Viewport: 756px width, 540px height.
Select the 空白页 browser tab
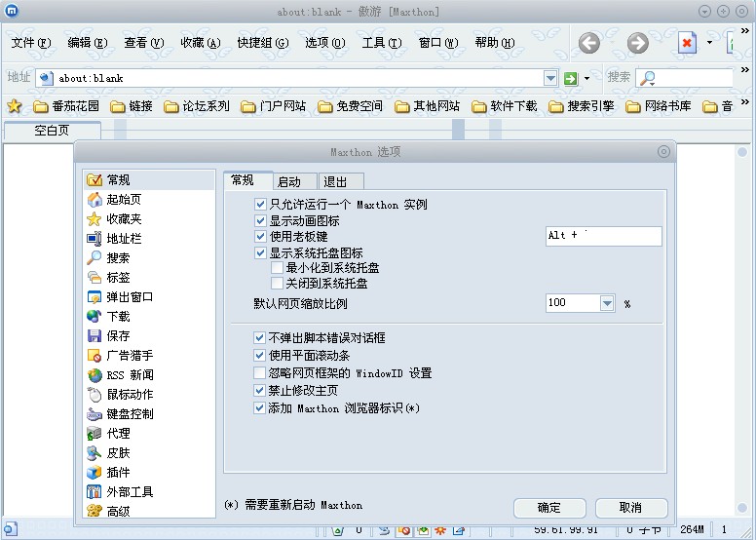(x=52, y=131)
